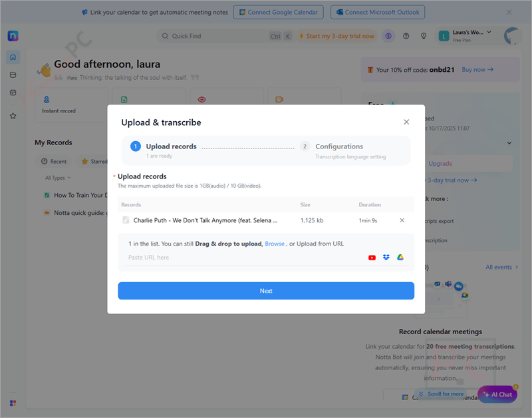The width and height of the screenshot is (532, 418).
Task: Open starred items in sidebar
Action: coord(13,116)
